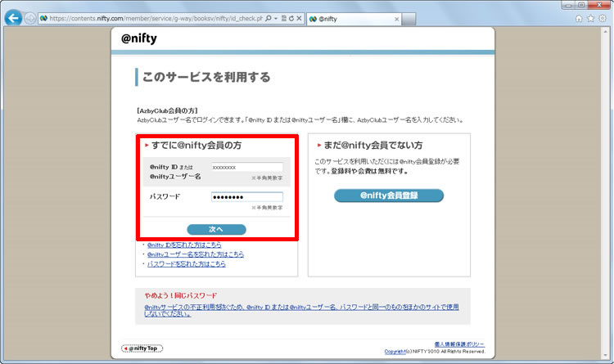Click the 次へ button

[216, 229]
